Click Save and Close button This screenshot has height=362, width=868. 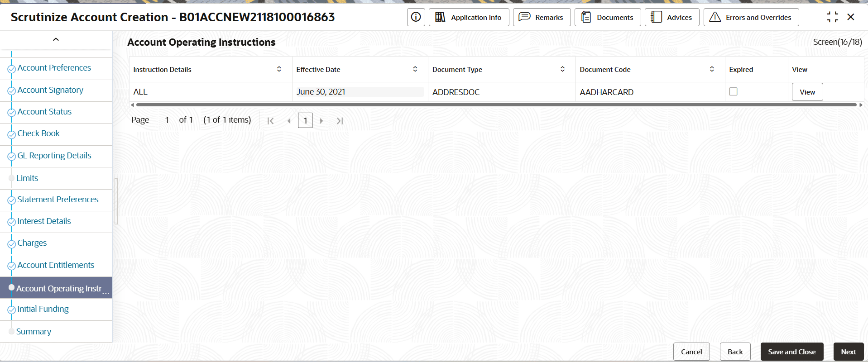pyautogui.click(x=792, y=352)
